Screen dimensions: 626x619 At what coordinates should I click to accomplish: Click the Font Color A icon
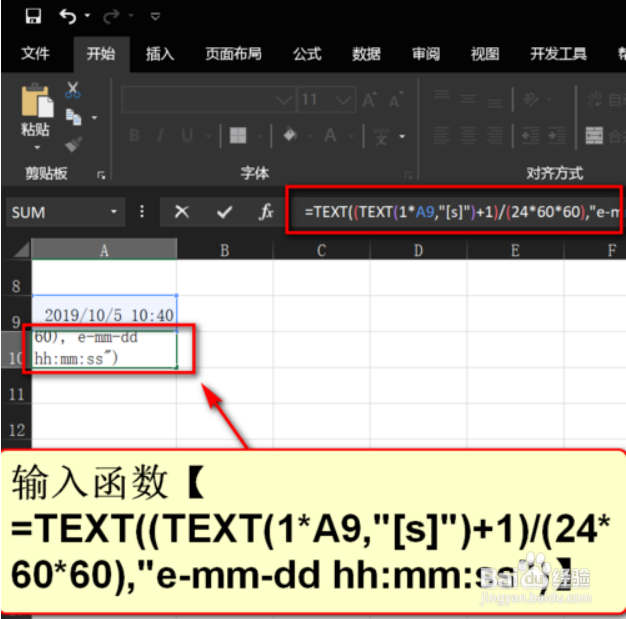pyautogui.click(x=330, y=135)
